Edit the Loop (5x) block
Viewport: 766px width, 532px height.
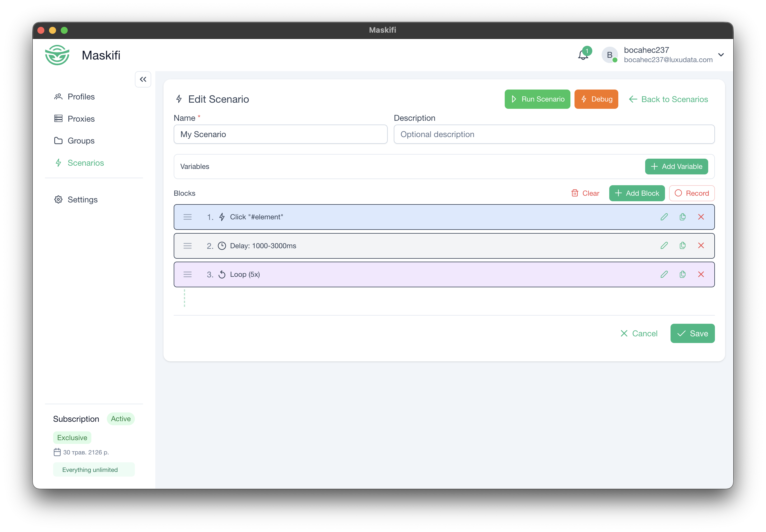(664, 274)
